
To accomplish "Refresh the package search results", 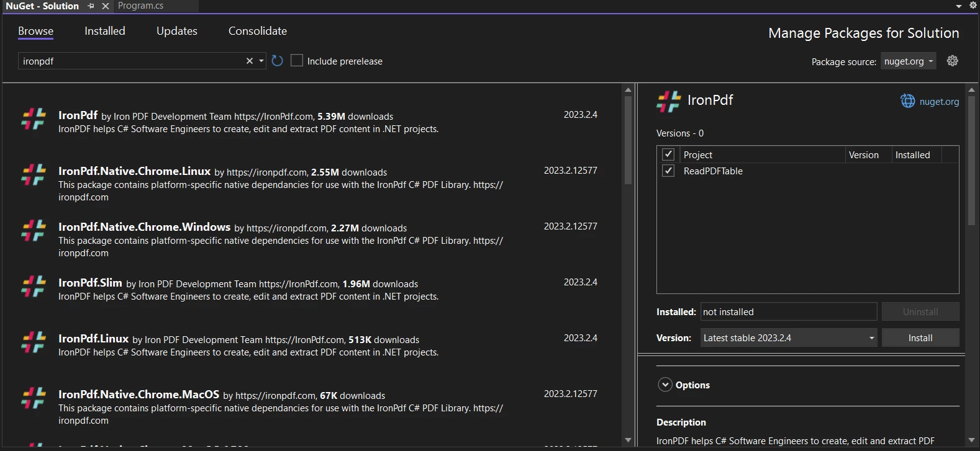I will 278,61.
